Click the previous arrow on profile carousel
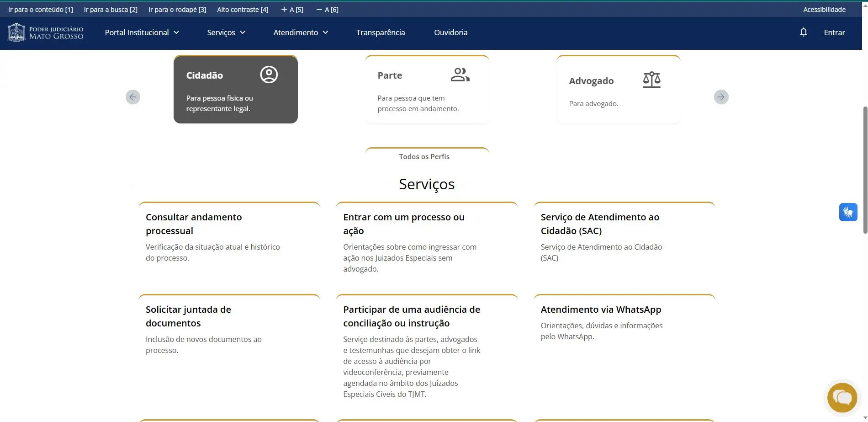Image resolution: width=868 pixels, height=422 pixels. (133, 97)
